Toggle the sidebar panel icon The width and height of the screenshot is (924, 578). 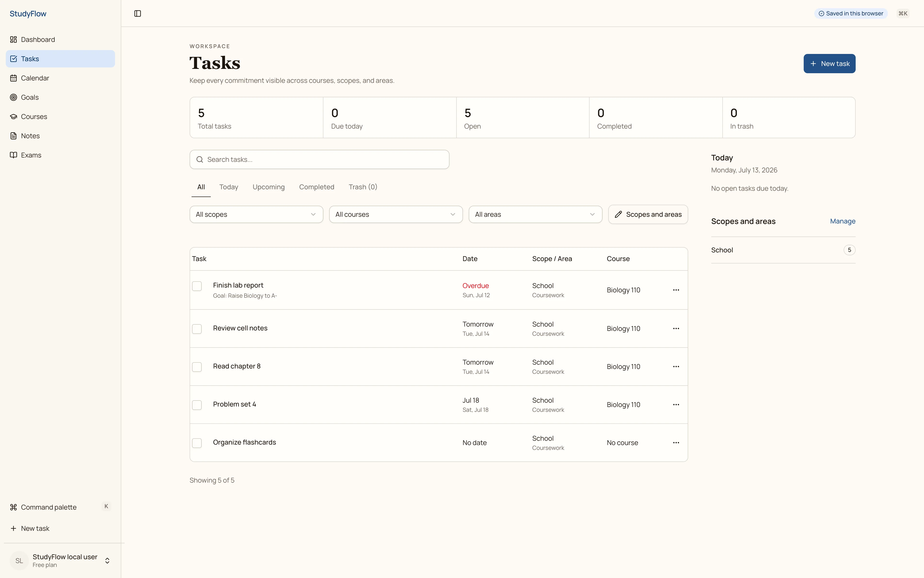pos(138,13)
